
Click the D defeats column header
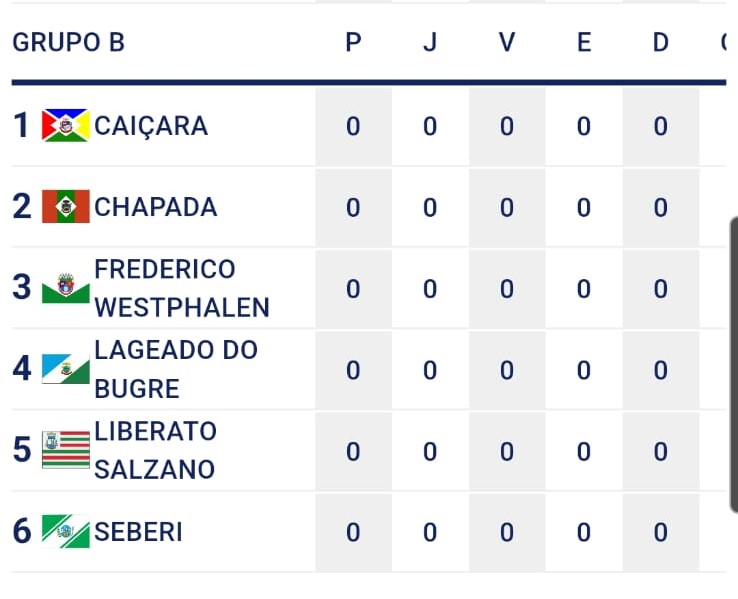(x=660, y=43)
